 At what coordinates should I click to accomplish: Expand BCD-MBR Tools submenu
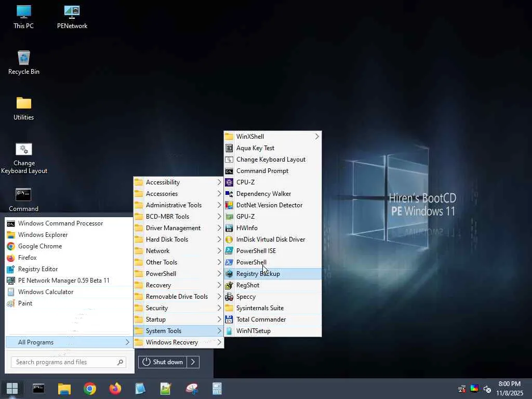click(179, 217)
